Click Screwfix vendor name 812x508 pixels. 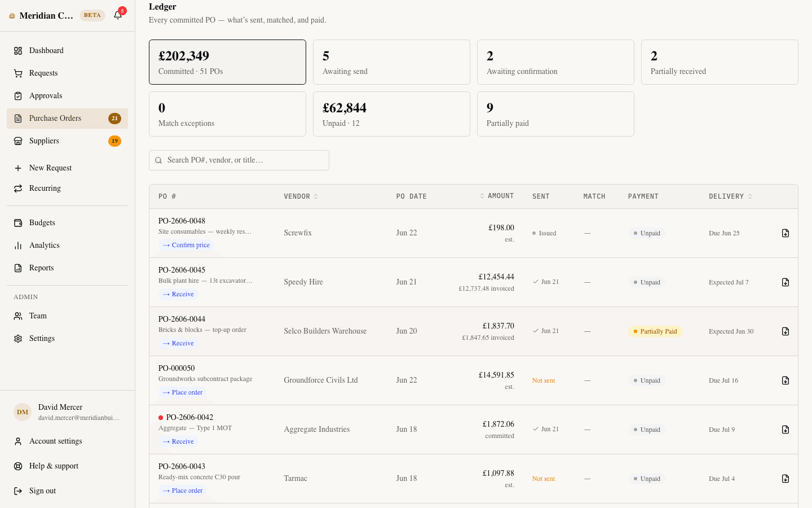coord(298,233)
